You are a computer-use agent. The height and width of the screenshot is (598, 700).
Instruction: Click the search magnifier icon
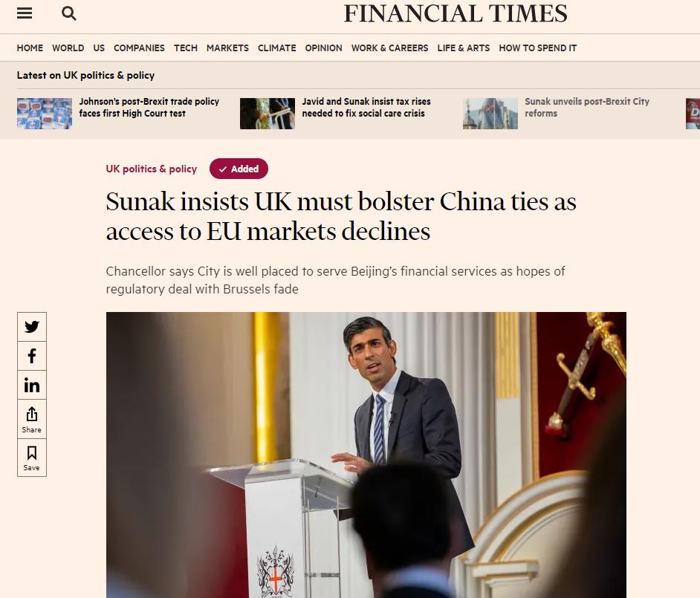[x=69, y=13]
